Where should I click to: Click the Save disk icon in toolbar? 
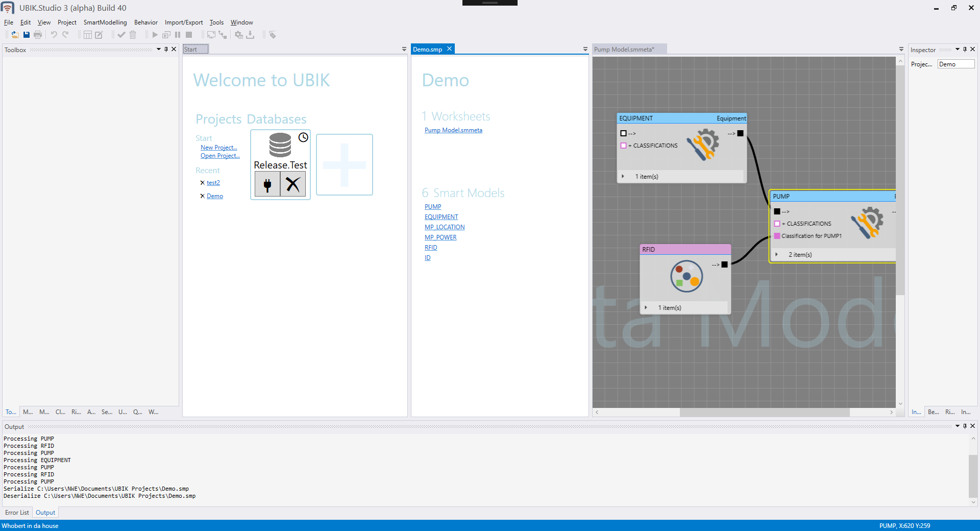click(27, 35)
